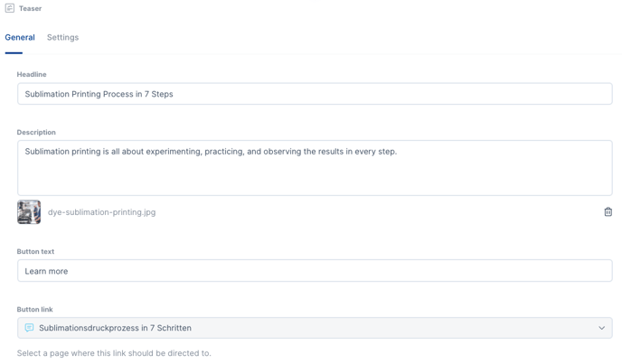This screenshot has height=364, width=622.
Task: Open the Settings tab
Action: pyautogui.click(x=62, y=38)
